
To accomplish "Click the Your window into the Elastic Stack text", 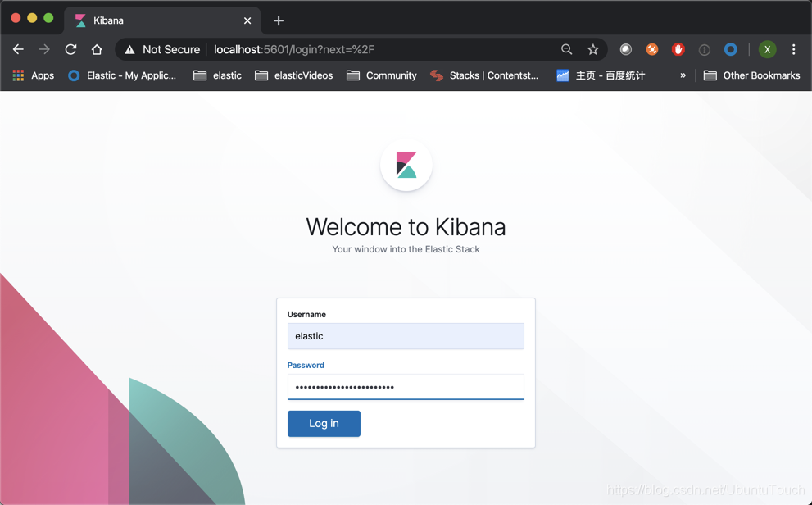I will click(x=406, y=249).
